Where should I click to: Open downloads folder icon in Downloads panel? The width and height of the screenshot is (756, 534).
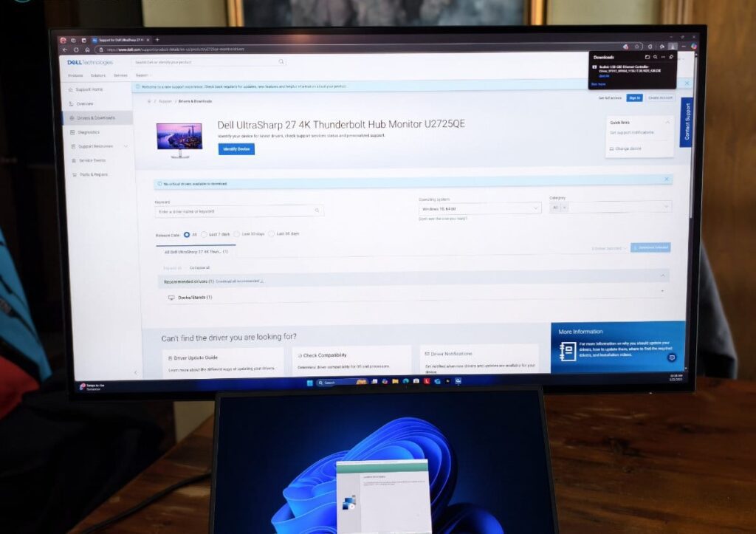coord(647,57)
